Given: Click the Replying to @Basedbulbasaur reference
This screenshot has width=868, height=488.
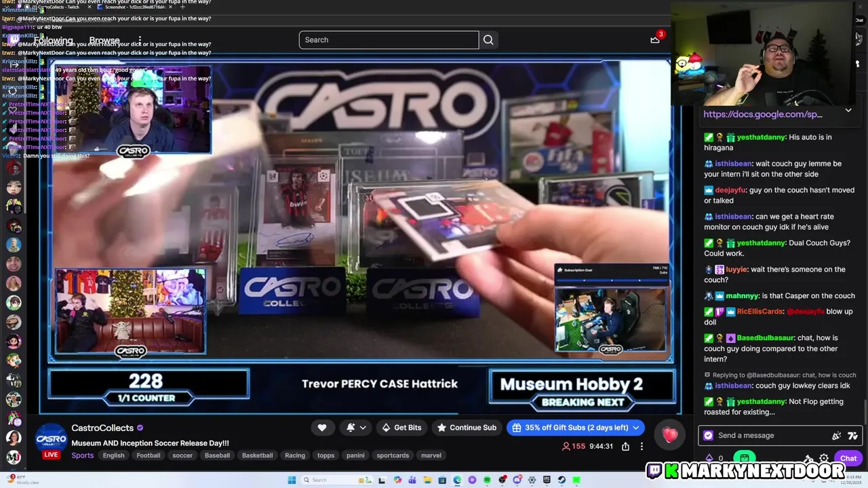Looking at the screenshot, I should (781, 375).
